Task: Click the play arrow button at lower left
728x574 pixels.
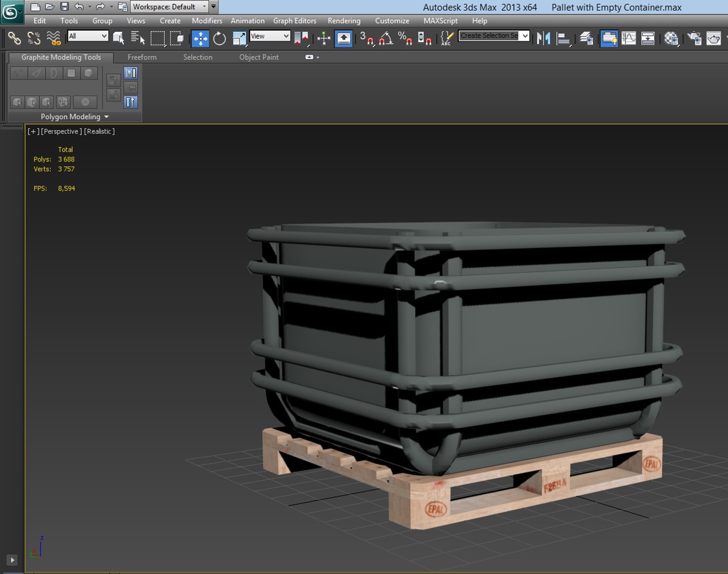Action: click(12, 560)
